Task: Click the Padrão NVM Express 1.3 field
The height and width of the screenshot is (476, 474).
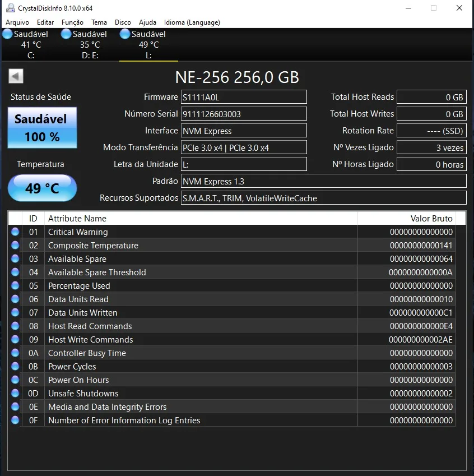Action: pos(323,181)
